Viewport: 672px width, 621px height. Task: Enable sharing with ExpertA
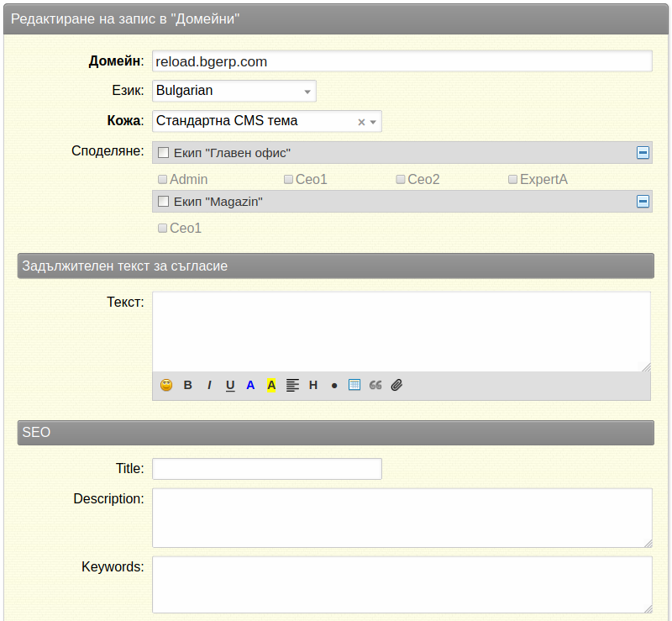pyautogui.click(x=512, y=179)
